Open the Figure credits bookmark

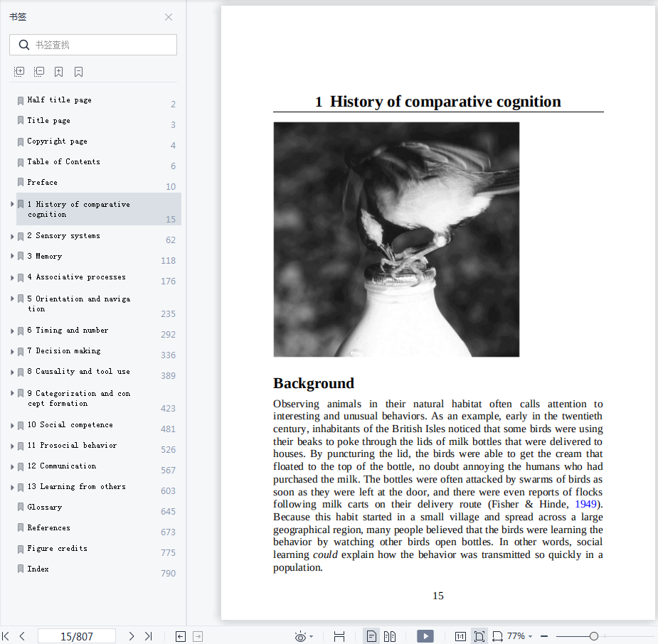click(x=57, y=548)
